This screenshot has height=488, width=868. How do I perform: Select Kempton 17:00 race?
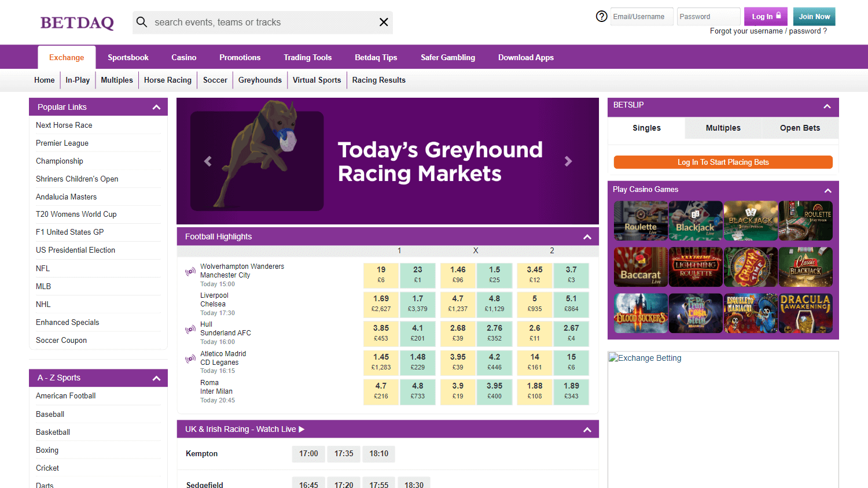coord(308,454)
